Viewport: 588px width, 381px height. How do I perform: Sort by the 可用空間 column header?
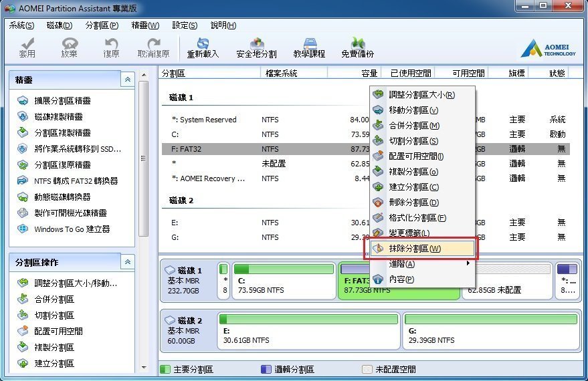pos(462,73)
